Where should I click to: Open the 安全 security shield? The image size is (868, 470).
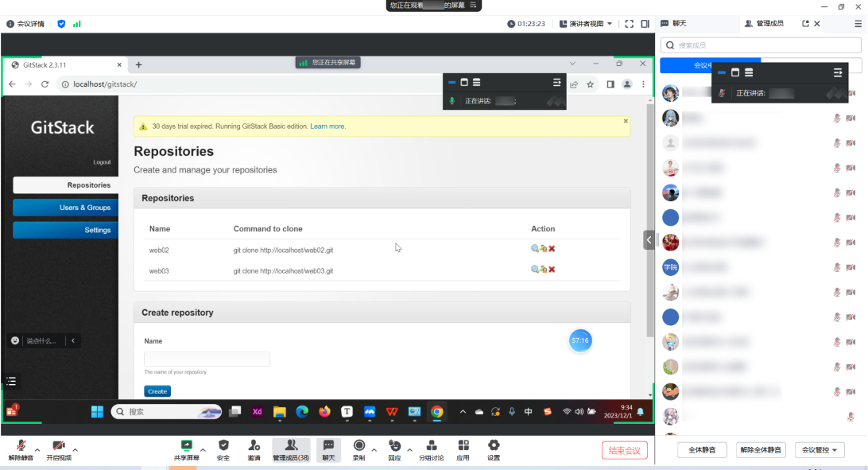click(x=223, y=450)
